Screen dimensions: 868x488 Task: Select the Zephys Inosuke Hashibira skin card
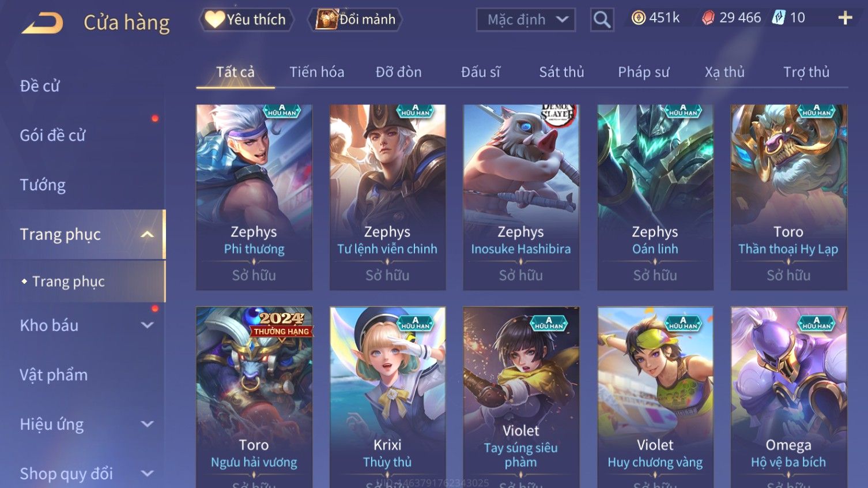521,197
